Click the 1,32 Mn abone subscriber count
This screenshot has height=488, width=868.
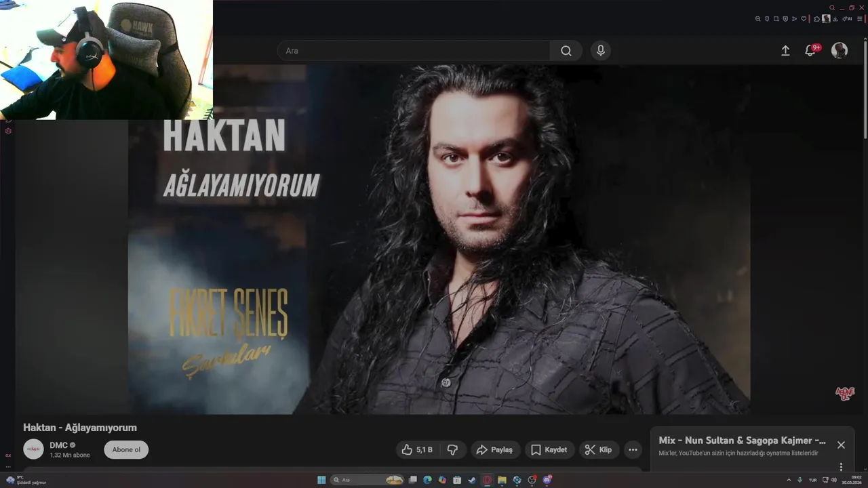pyautogui.click(x=70, y=455)
